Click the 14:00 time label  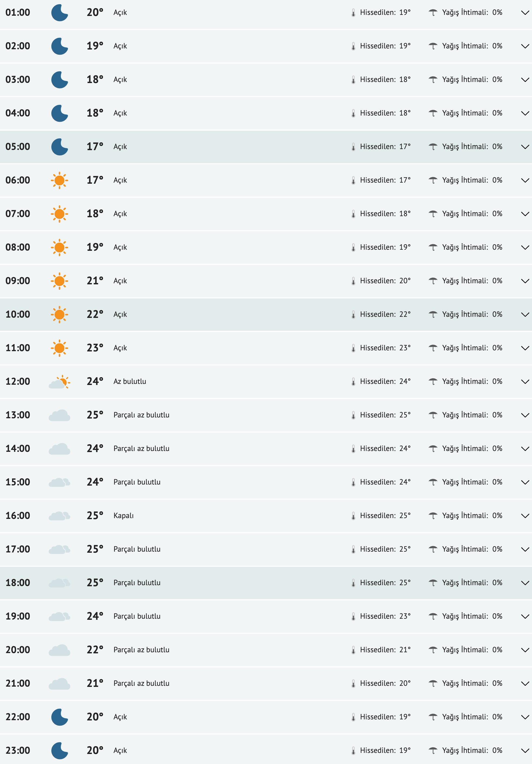pos(18,449)
